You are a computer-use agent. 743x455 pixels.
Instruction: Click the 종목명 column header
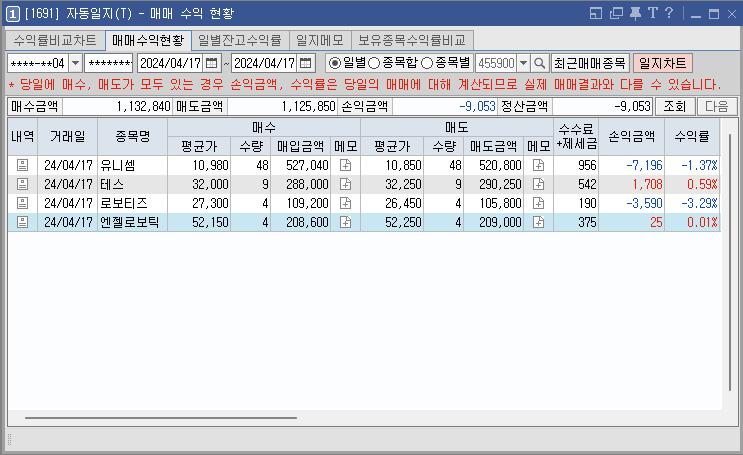click(x=133, y=136)
